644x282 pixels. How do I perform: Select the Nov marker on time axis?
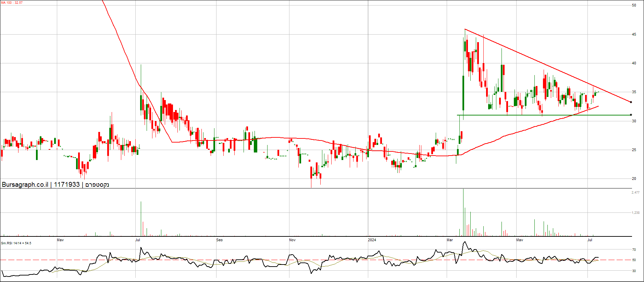(x=292, y=240)
